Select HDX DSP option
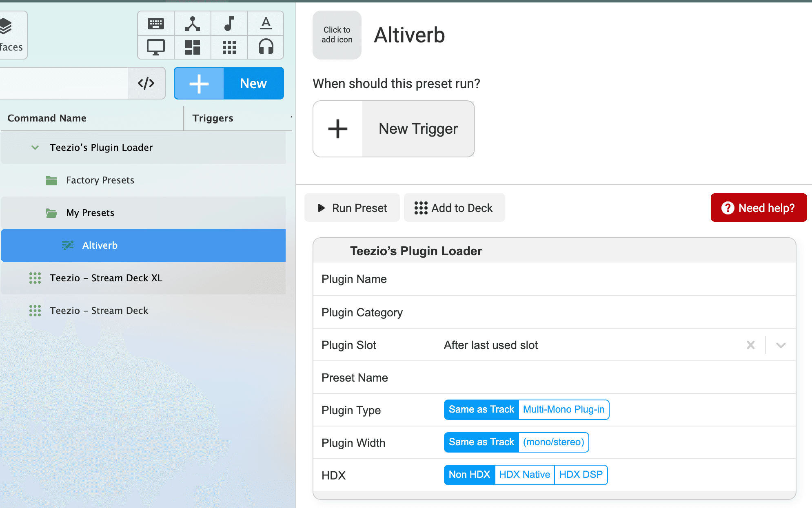The width and height of the screenshot is (812, 508). point(581,475)
